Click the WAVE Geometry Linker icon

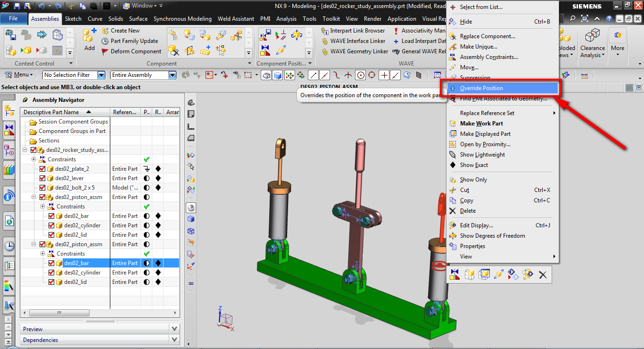[x=325, y=51]
